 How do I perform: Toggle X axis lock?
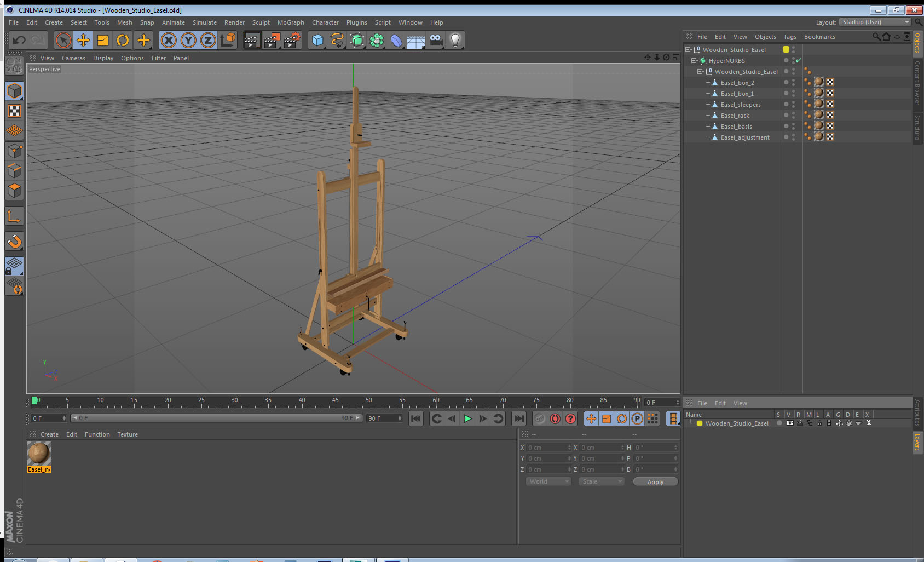pos(169,40)
